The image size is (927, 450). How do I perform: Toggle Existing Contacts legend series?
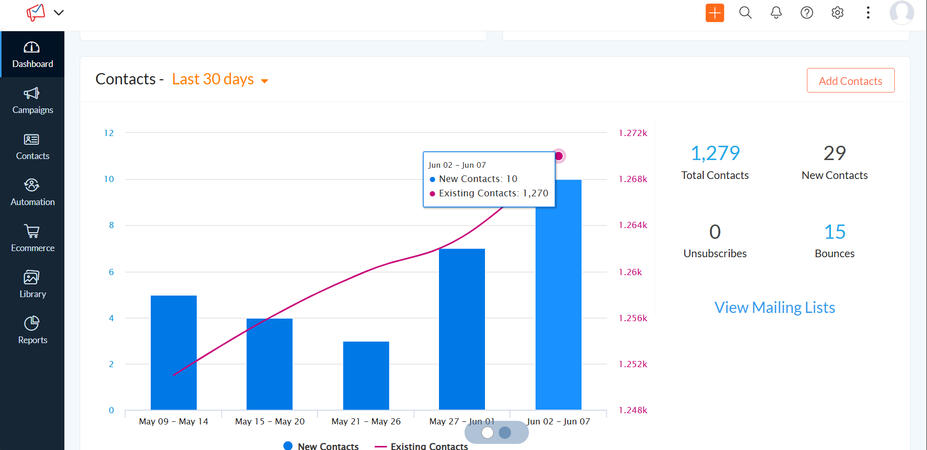[x=422, y=445]
